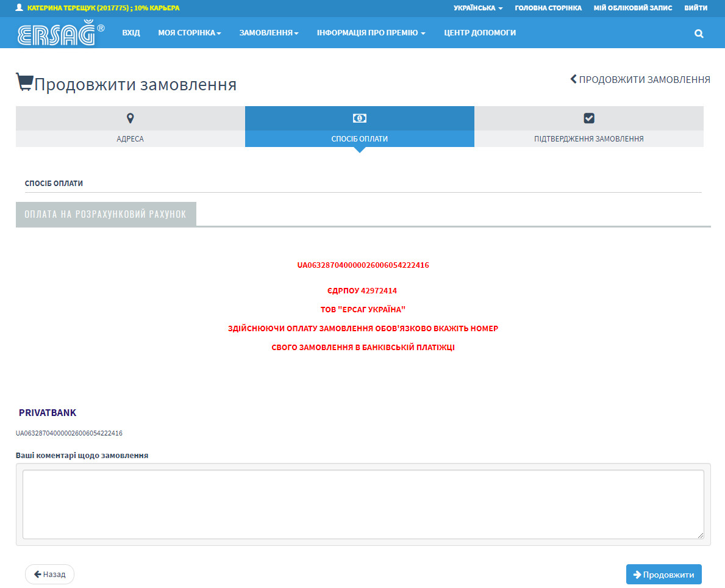Click the map pin address icon
The image size is (725, 588).
[x=130, y=118]
